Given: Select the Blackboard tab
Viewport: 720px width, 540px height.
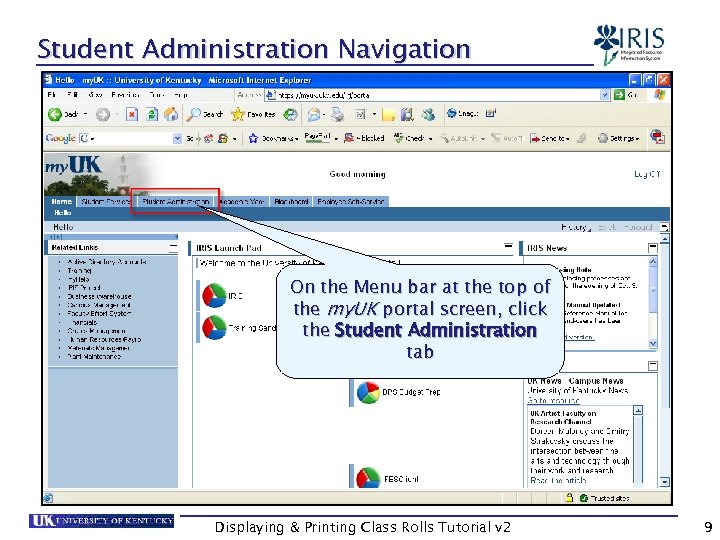Looking at the screenshot, I should click(x=291, y=201).
